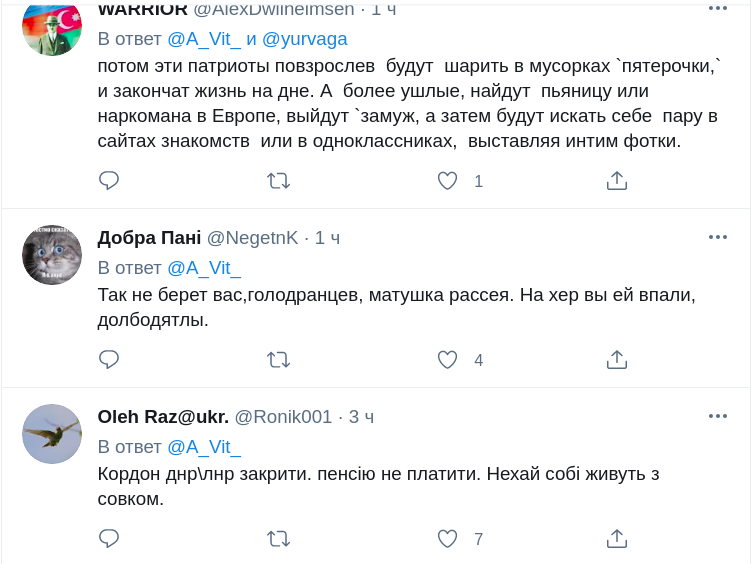Image resolution: width=751 pixels, height=564 pixels.
Task: Retweet the Oleh Raz@ukr. tweet
Action: (x=279, y=539)
